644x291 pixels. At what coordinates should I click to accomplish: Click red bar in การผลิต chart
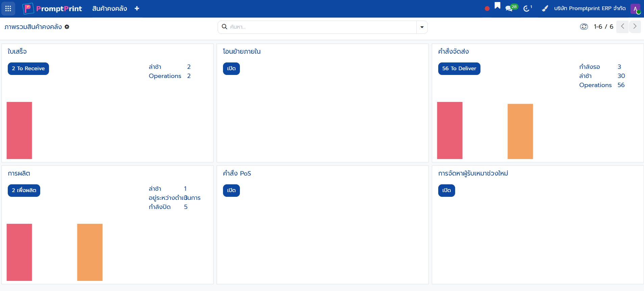point(19,252)
